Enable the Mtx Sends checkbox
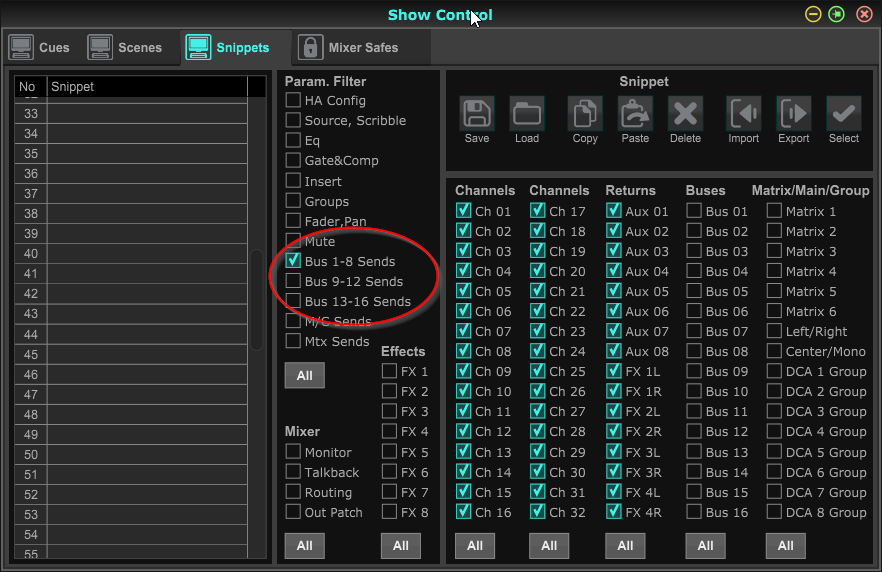The image size is (882, 572). point(293,341)
